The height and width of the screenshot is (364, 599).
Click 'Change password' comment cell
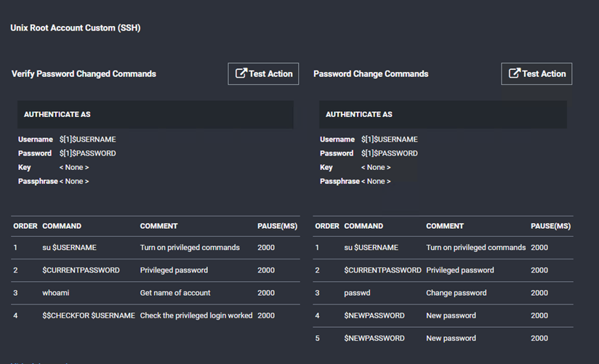pyautogui.click(x=456, y=293)
